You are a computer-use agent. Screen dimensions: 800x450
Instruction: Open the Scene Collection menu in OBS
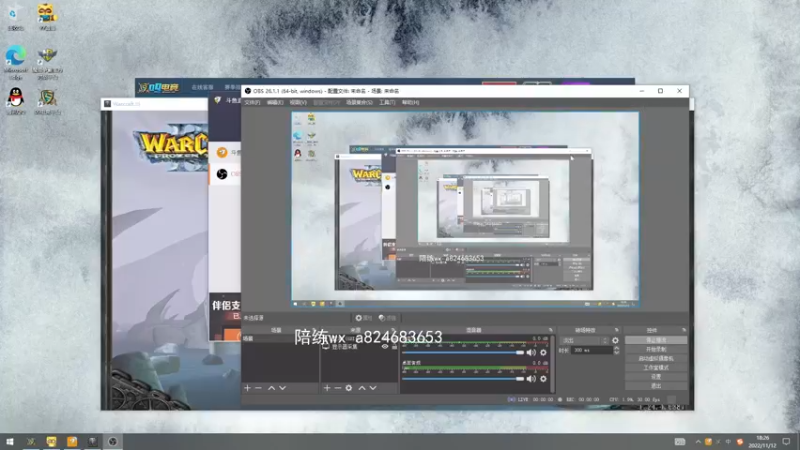(x=359, y=103)
